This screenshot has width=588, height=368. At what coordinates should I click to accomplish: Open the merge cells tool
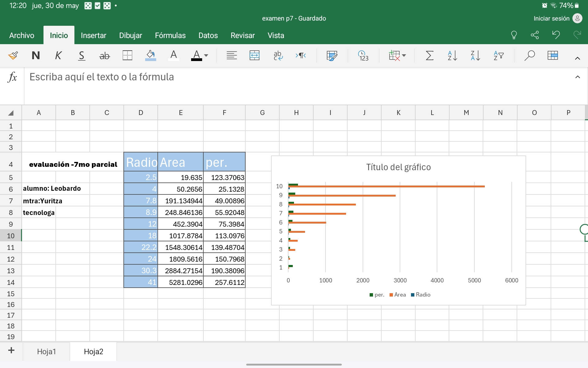(x=254, y=56)
